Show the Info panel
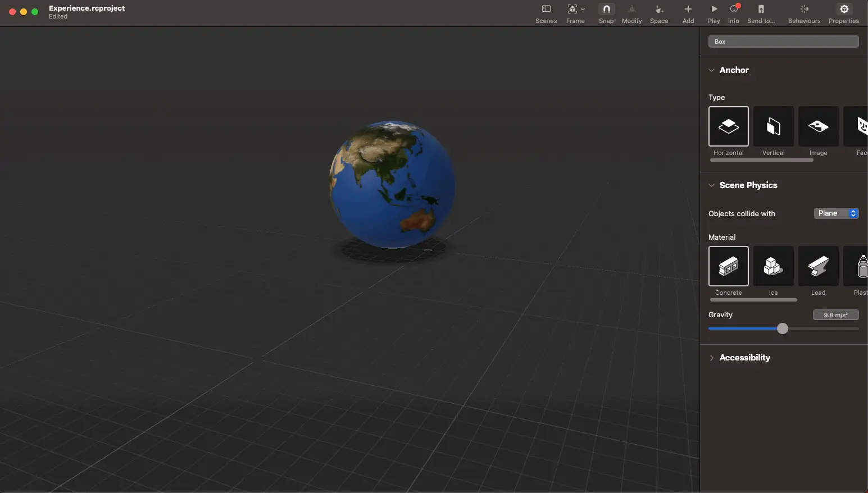The image size is (868, 493). click(733, 13)
